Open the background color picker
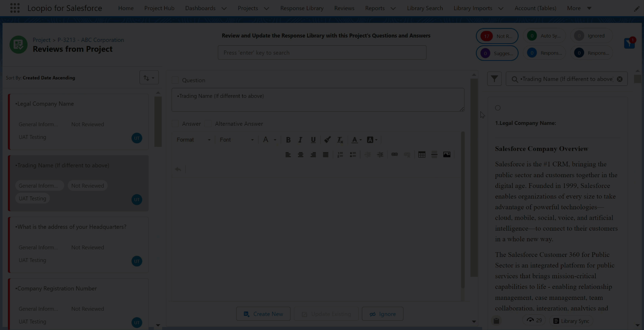 coord(372,140)
